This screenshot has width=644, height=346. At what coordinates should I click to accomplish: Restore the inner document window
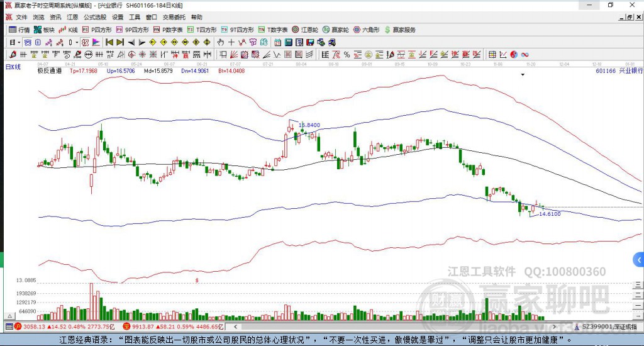point(630,17)
